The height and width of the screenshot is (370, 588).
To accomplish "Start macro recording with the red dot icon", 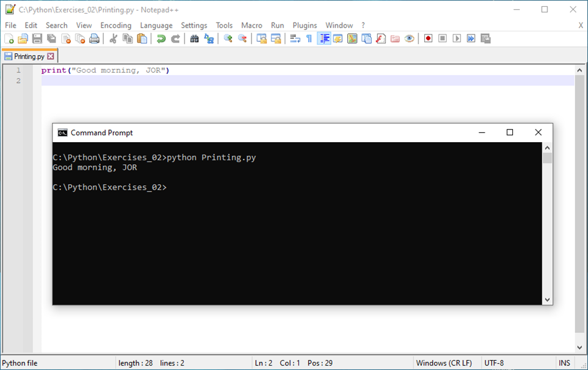I will click(428, 39).
